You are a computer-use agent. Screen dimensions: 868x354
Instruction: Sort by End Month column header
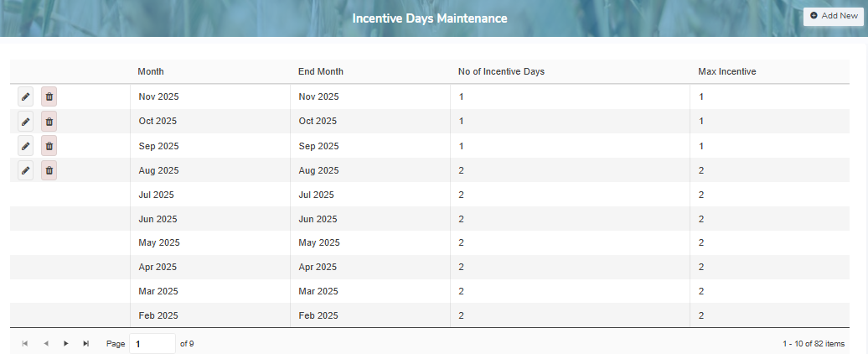pyautogui.click(x=320, y=72)
